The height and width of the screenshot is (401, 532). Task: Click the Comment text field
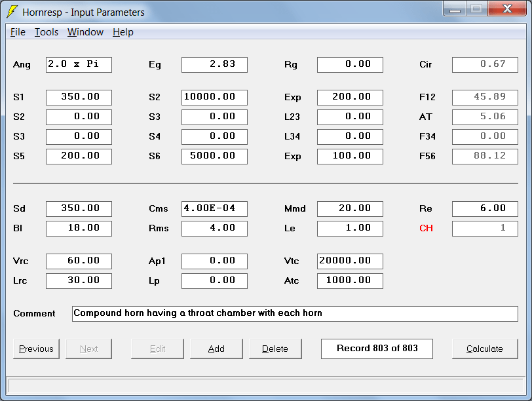tap(295, 313)
